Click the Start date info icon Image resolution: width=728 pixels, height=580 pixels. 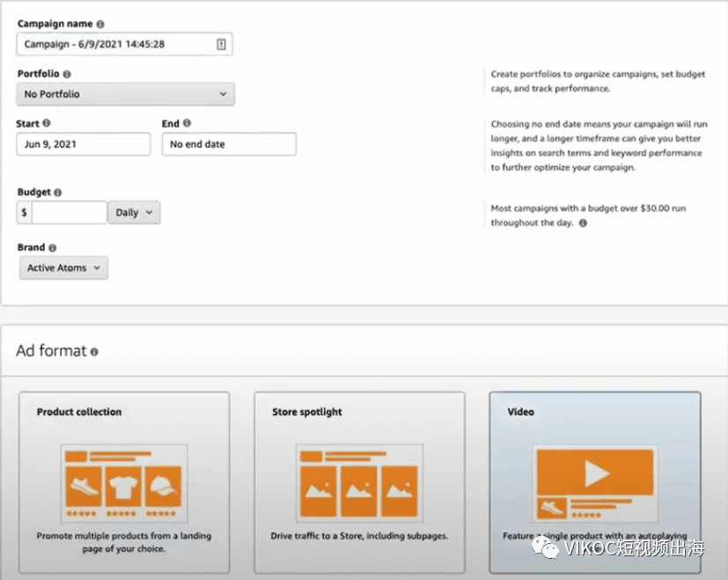pyautogui.click(x=47, y=123)
